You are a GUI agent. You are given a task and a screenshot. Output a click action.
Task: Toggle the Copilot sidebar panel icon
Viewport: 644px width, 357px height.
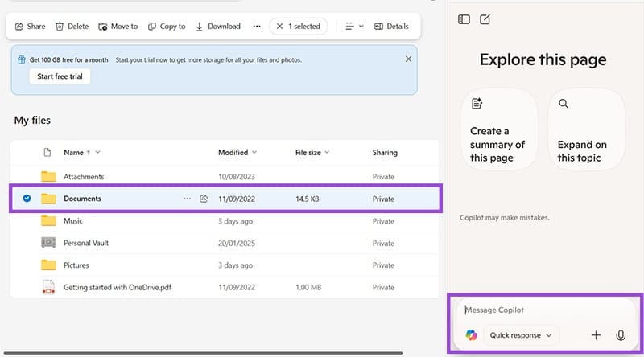464,19
